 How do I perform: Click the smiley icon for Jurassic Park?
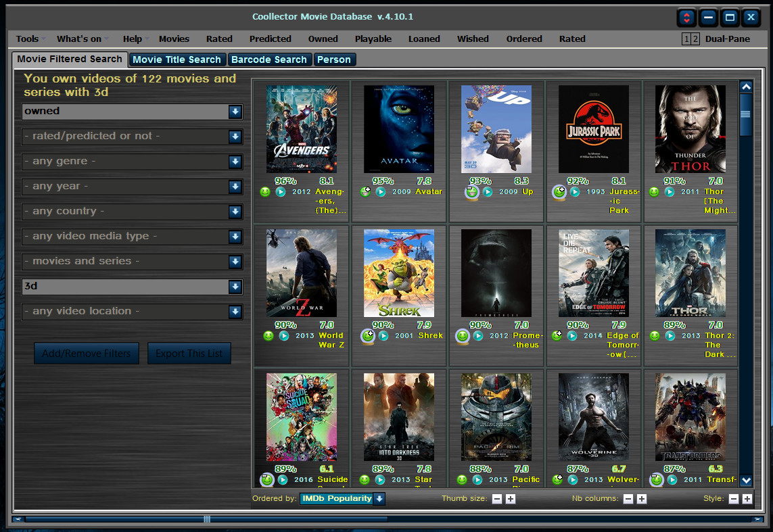coord(559,192)
